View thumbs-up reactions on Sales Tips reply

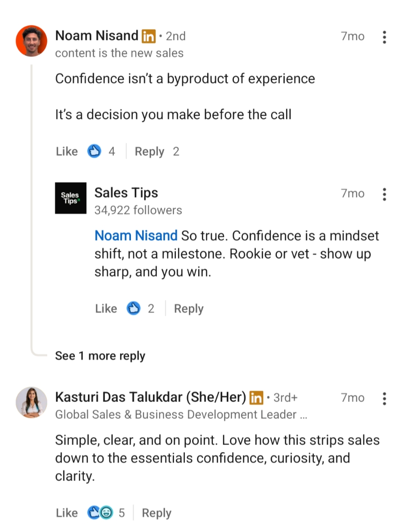(x=134, y=309)
